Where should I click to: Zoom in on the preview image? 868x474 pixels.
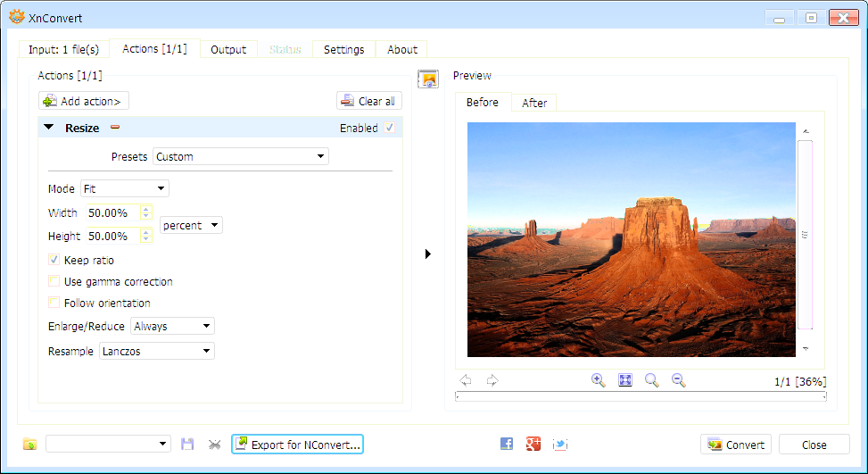click(x=599, y=380)
